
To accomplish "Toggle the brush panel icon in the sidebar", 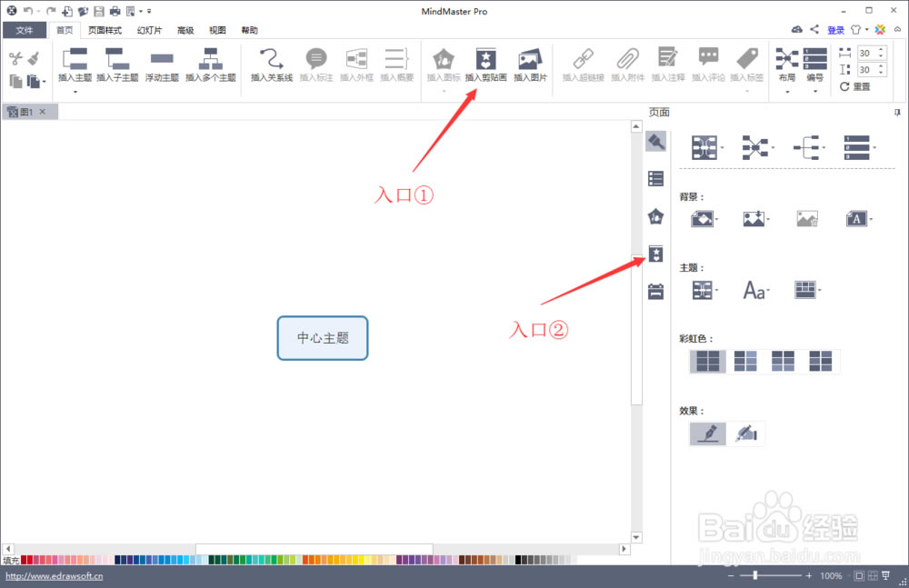I will 655,141.
